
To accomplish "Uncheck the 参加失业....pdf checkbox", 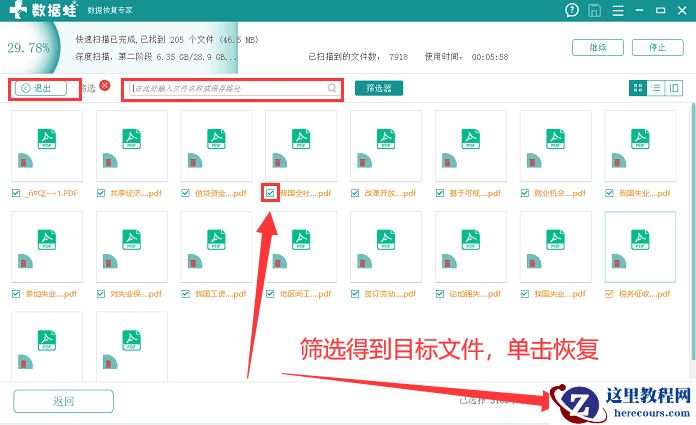I will pos(16,294).
